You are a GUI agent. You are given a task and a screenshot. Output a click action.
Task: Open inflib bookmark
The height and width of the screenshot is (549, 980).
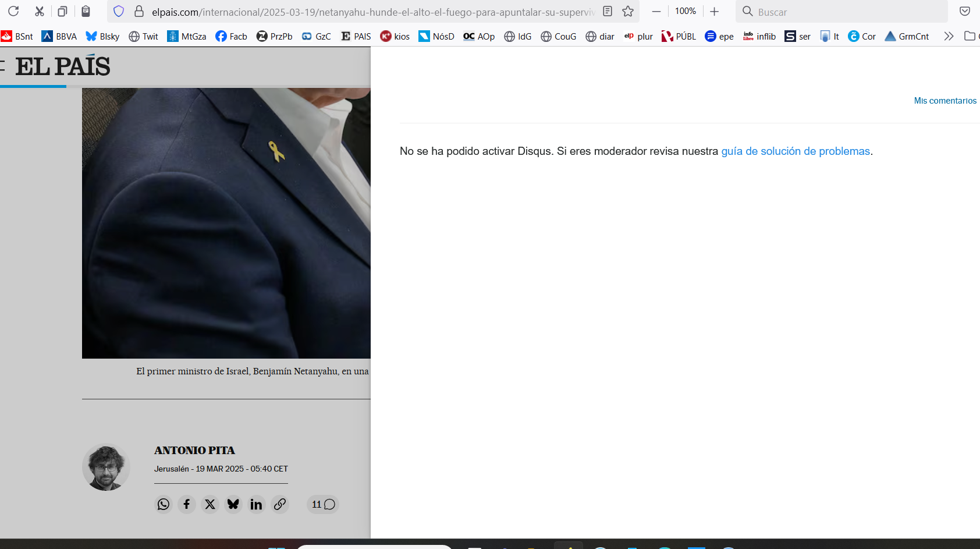coord(759,36)
